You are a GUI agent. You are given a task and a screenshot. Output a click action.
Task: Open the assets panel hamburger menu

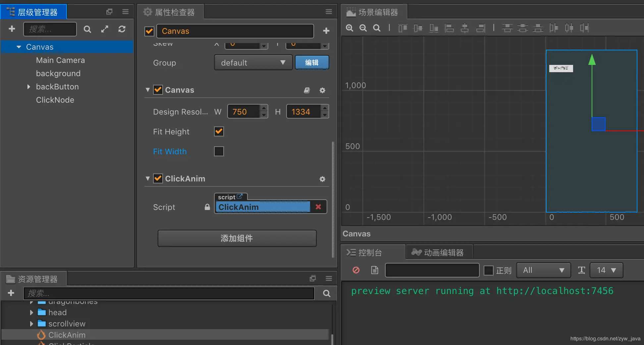[x=329, y=278]
